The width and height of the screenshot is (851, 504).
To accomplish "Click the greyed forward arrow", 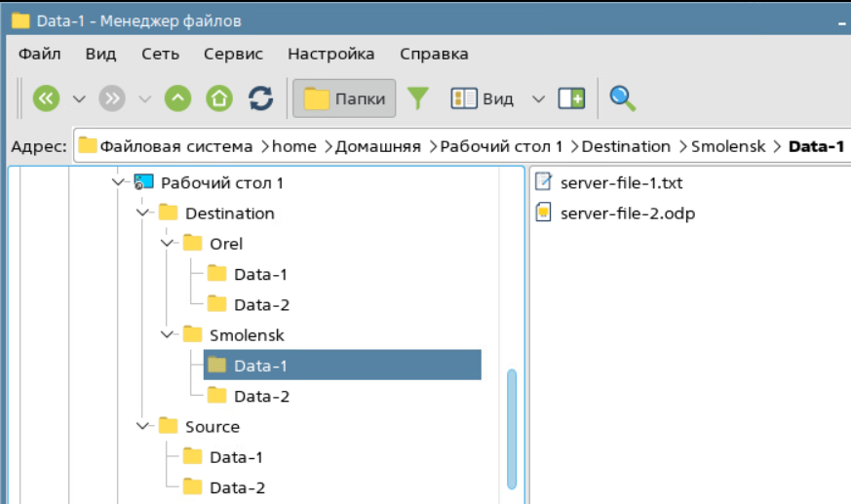I will click(x=112, y=98).
